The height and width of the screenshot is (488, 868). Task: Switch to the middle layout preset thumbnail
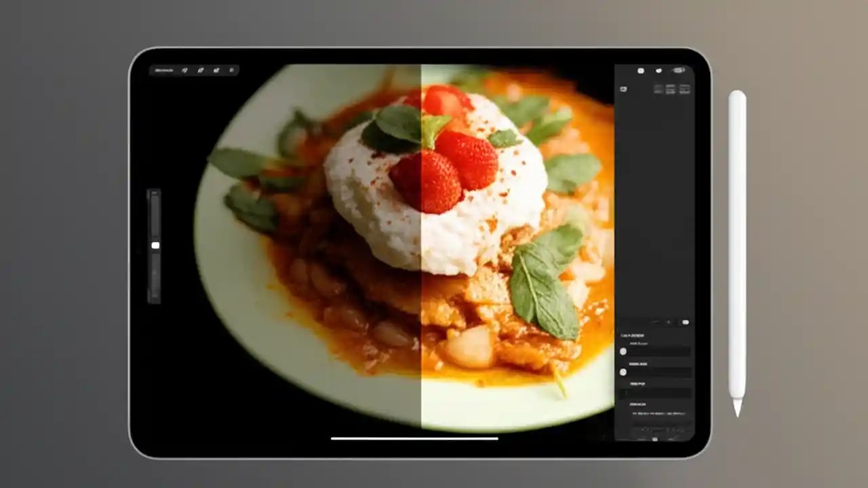pos(670,89)
